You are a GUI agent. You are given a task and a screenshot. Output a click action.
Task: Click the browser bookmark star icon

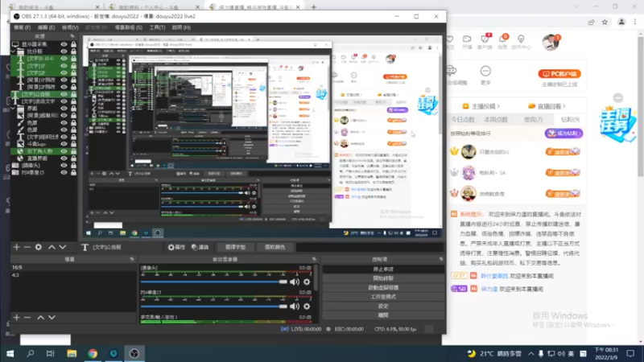coord(605,23)
